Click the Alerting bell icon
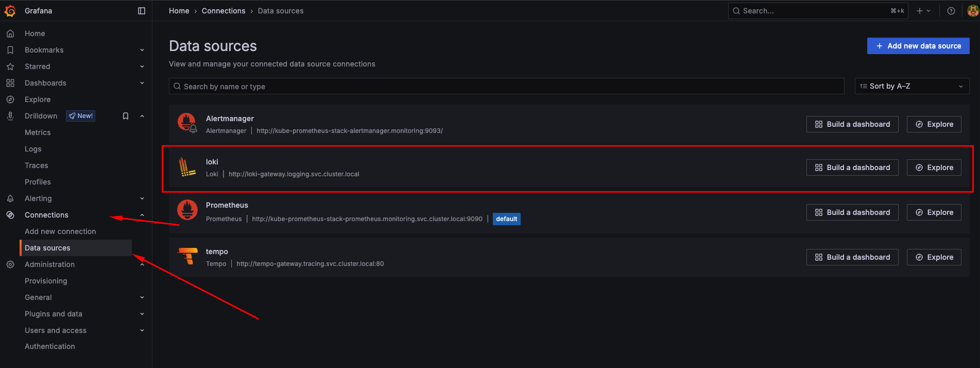 [x=10, y=198]
